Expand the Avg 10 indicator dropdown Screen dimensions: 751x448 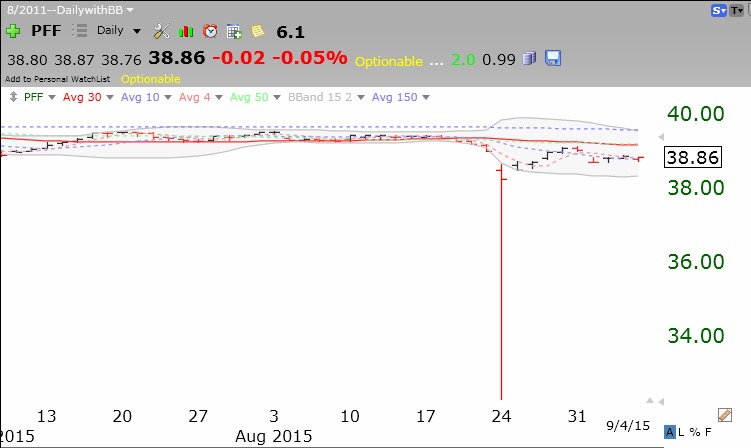point(168,97)
